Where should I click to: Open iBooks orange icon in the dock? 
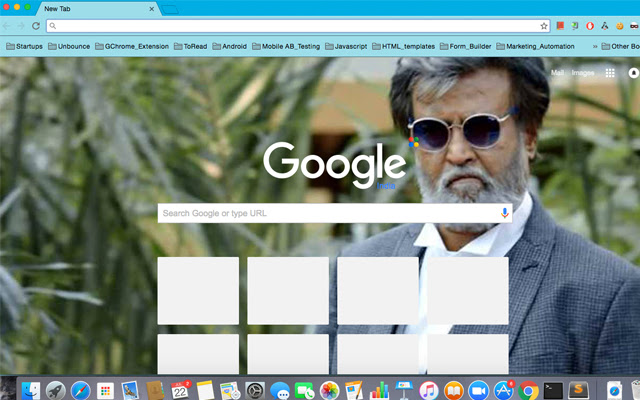click(x=454, y=391)
